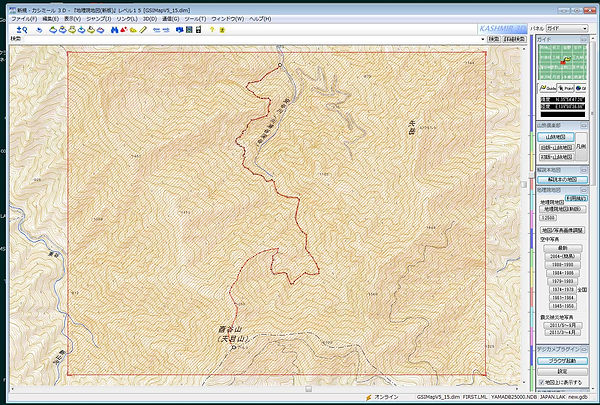
Task: Open the search field dropdown arrow
Action: (483, 39)
